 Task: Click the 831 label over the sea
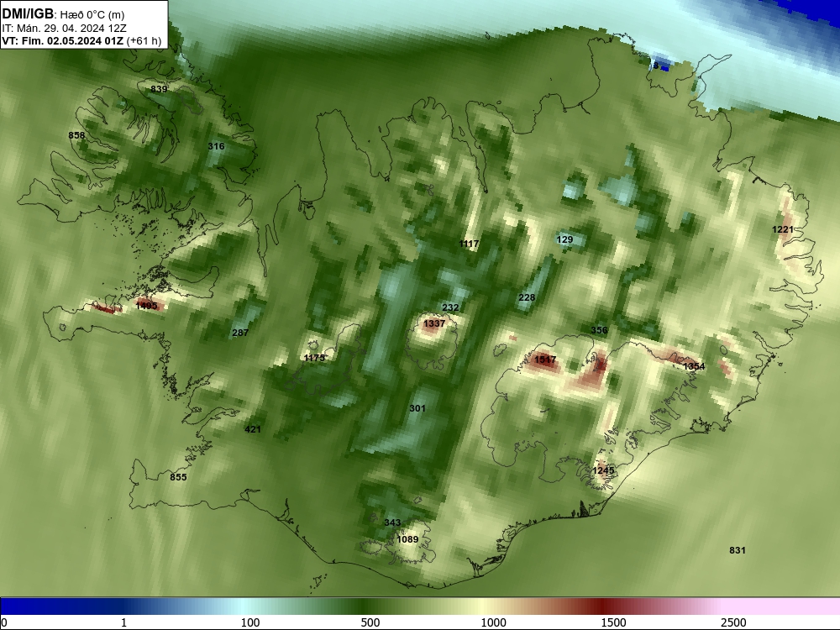pos(738,550)
